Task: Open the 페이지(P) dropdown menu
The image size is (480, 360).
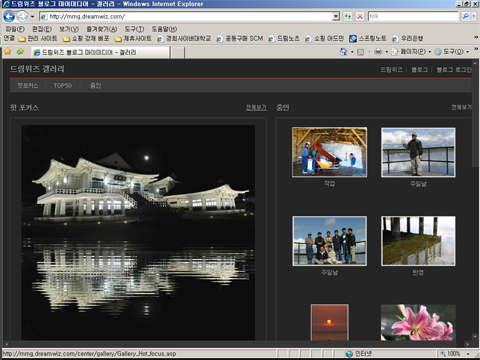Action: coord(411,52)
